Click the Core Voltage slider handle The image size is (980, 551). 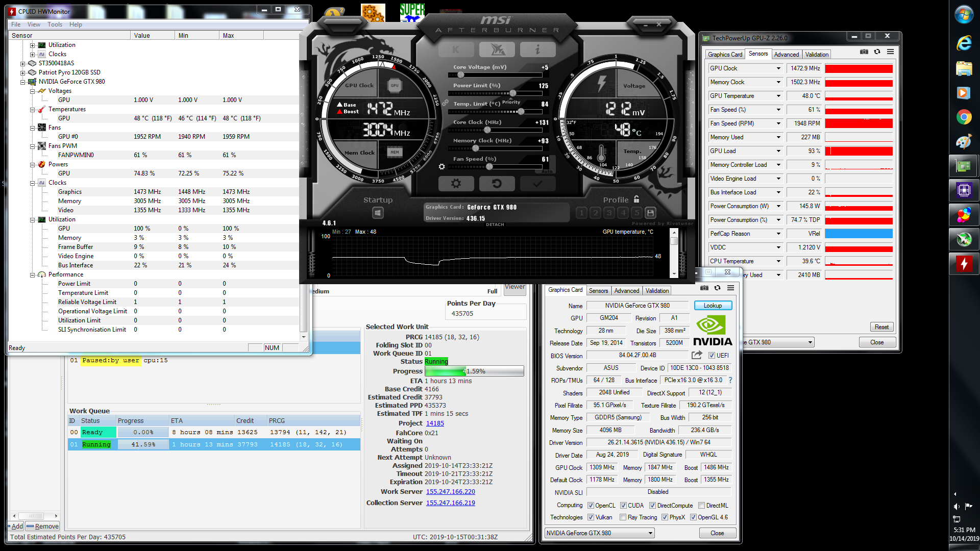[460, 75]
